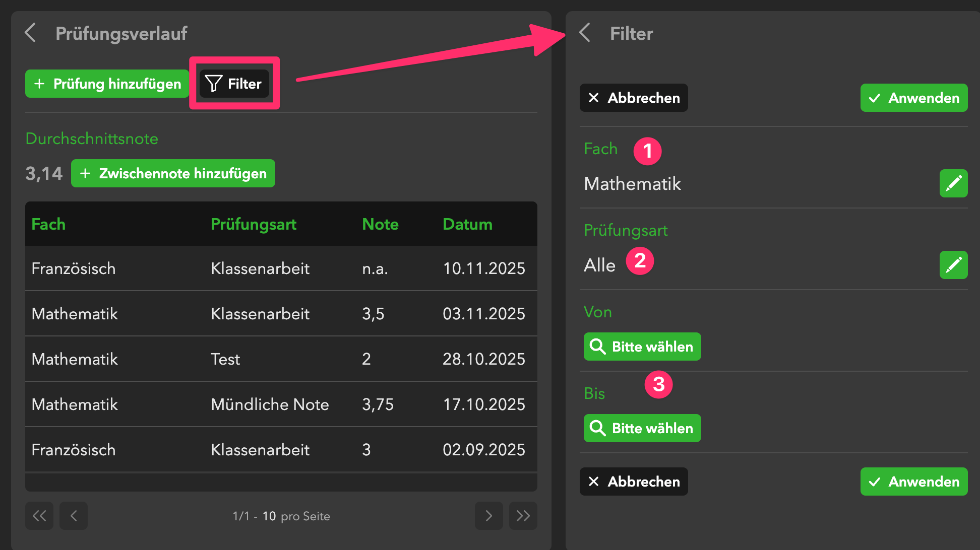Choose Von date Bitte wählen
This screenshot has height=550, width=980.
pyautogui.click(x=642, y=347)
